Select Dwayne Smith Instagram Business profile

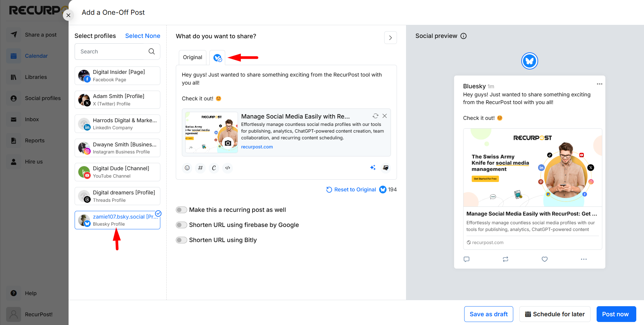pos(117,148)
